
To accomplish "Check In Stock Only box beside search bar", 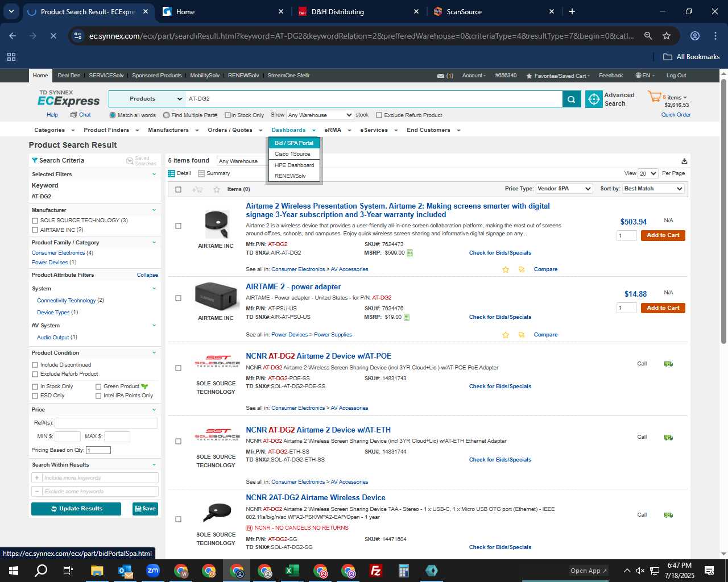I will pyautogui.click(x=227, y=115).
